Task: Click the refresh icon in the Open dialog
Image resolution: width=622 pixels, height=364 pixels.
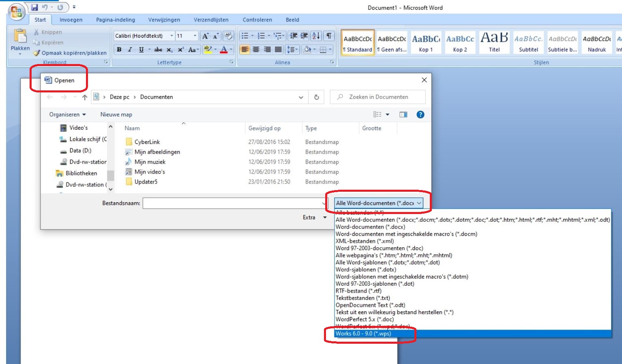Action: pyautogui.click(x=317, y=97)
